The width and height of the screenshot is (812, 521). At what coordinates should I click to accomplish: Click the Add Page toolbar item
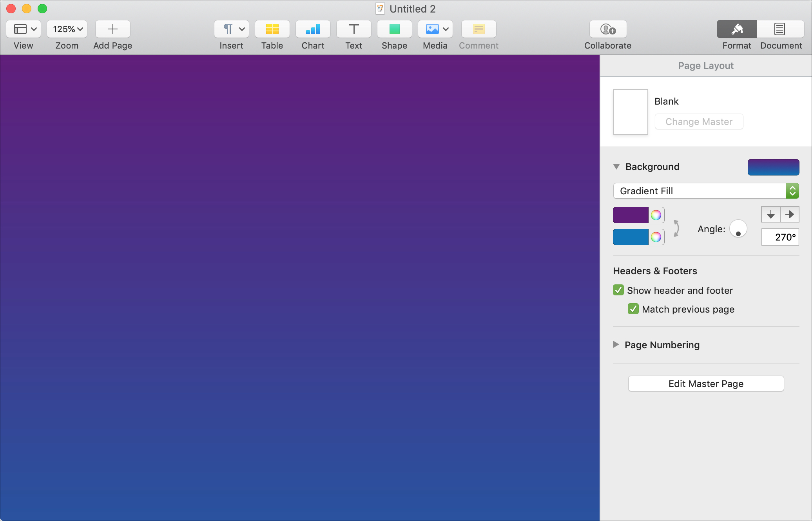click(x=112, y=34)
